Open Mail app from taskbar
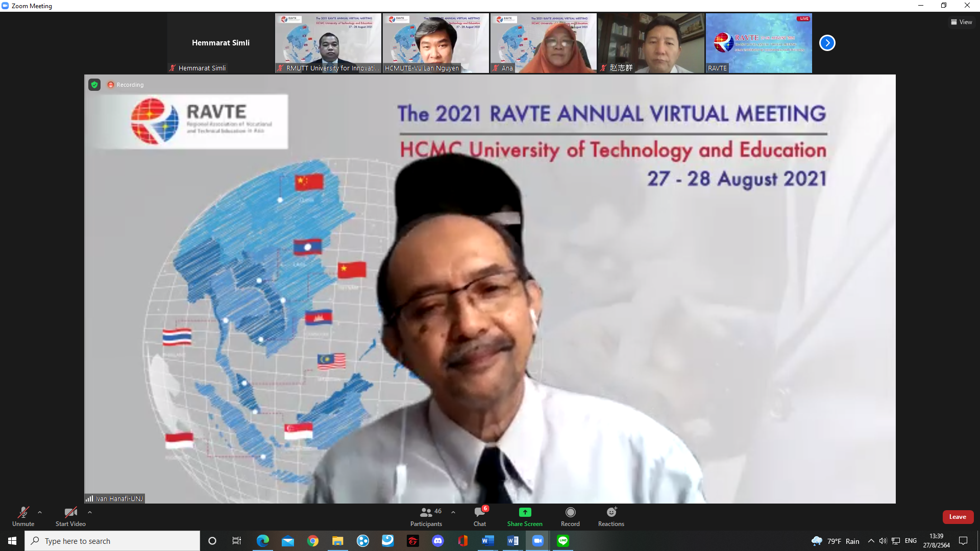 pyautogui.click(x=288, y=541)
